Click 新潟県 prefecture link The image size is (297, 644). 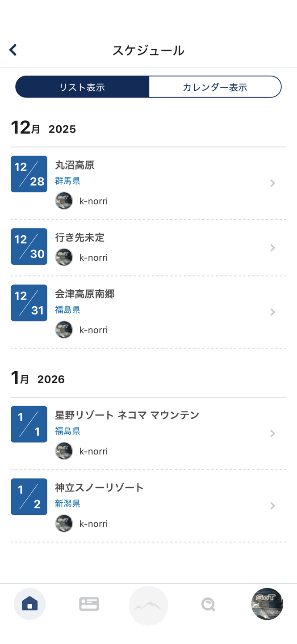point(67,504)
